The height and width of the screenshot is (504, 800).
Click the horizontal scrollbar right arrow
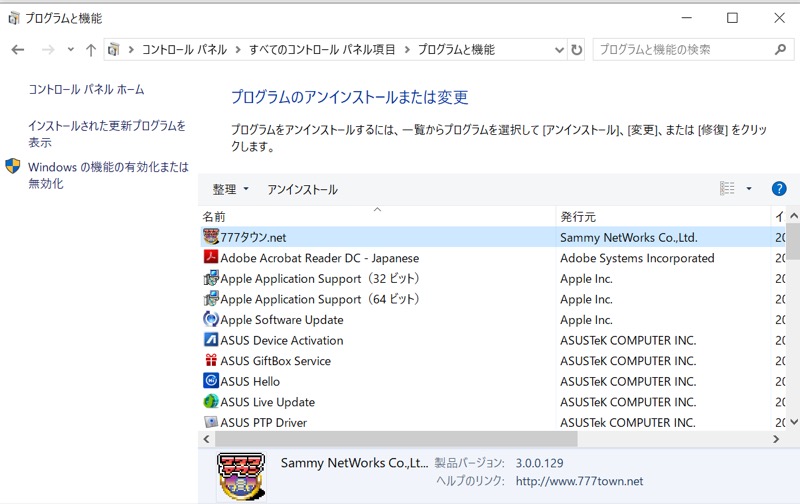(x=777, y=439)
